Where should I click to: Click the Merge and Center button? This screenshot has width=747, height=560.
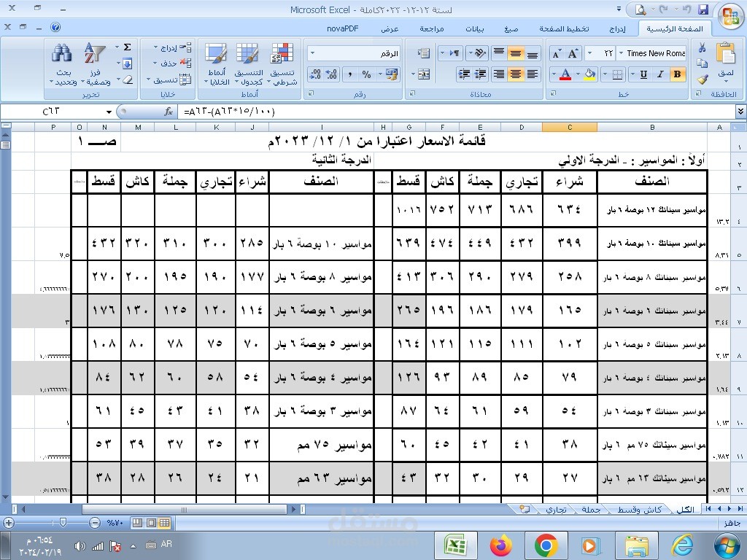coord(424,74)
